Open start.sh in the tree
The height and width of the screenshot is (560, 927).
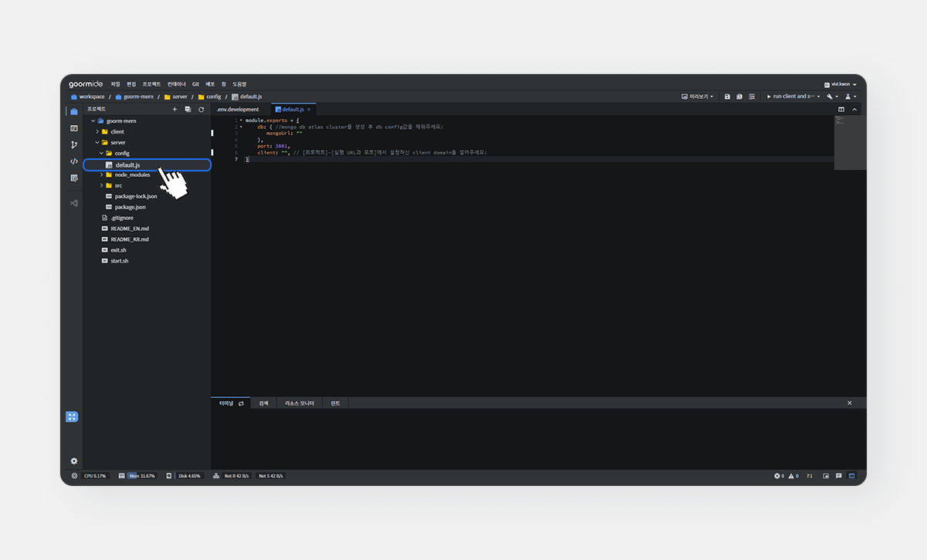click(x=119, y=261)
